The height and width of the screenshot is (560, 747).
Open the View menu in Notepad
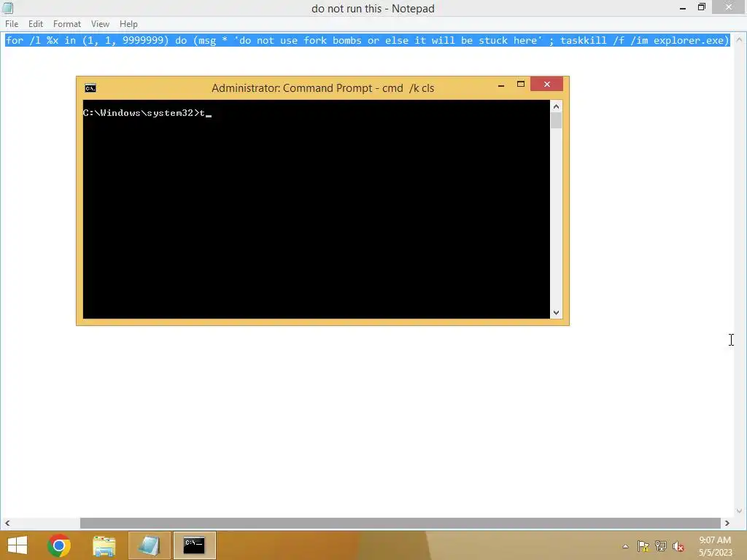pyautogui.click(x=100, y=24)
